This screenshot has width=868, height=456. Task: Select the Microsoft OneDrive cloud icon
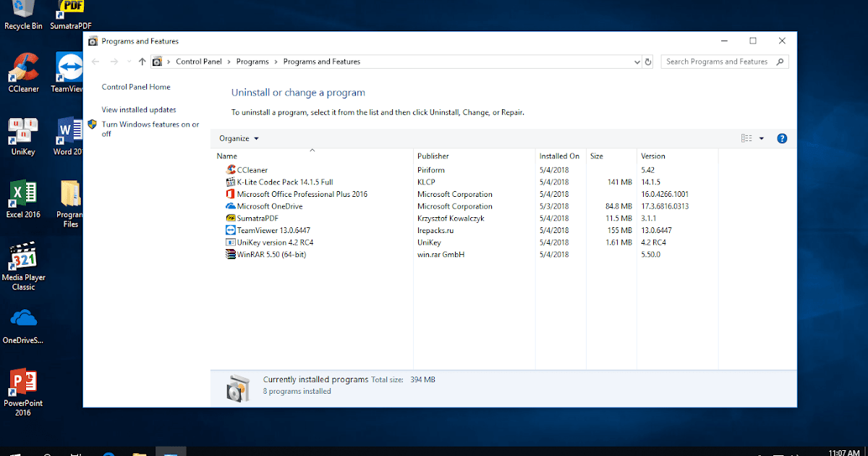(x=231, y=206)
